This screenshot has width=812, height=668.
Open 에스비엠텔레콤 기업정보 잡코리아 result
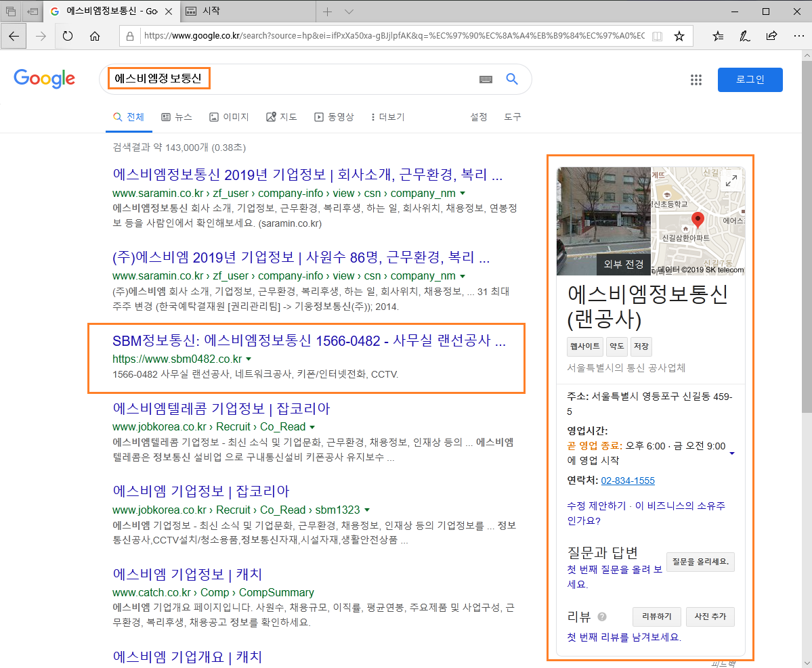click(221, 408)
